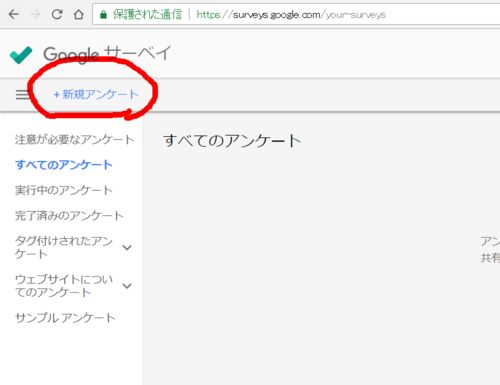Expand the ウェブサイトについてのアンケート chevron
The image size is (500, 385).
click(127, 286)
